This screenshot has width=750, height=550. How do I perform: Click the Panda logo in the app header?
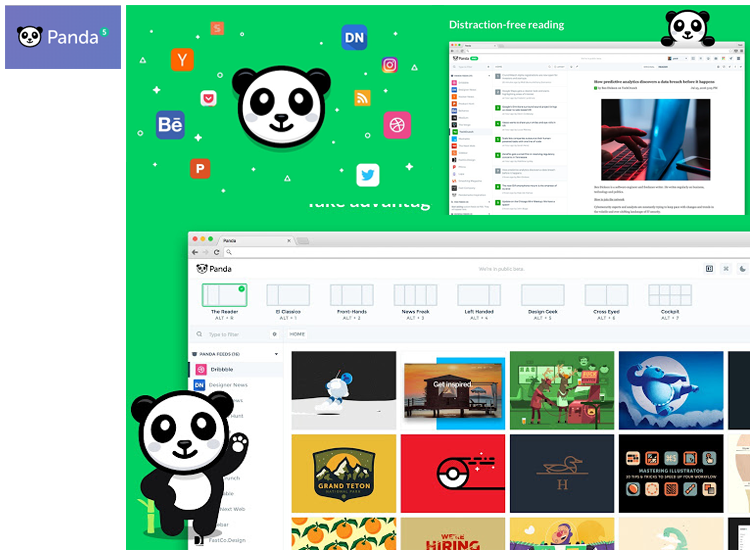tap(214, 269)
